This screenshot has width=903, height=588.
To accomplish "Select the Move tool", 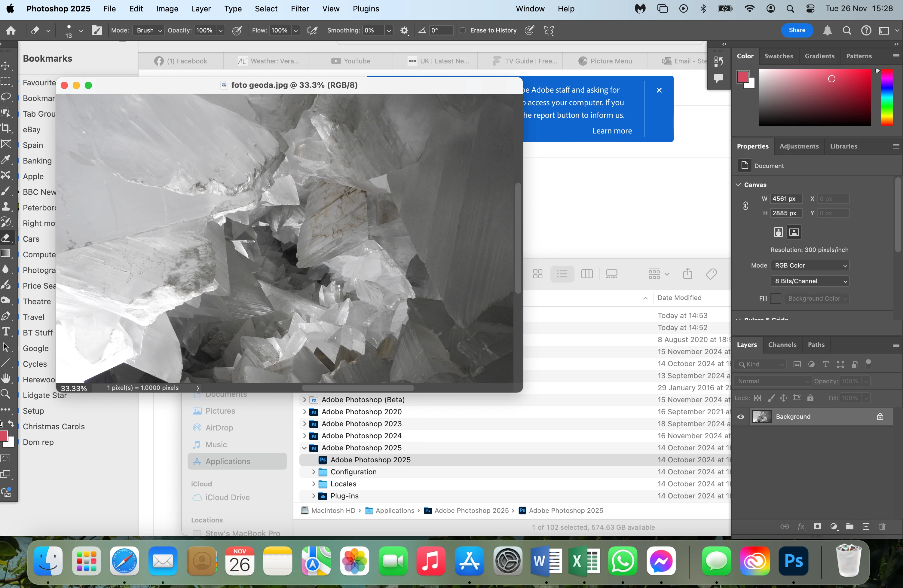I will click(6, 66).
